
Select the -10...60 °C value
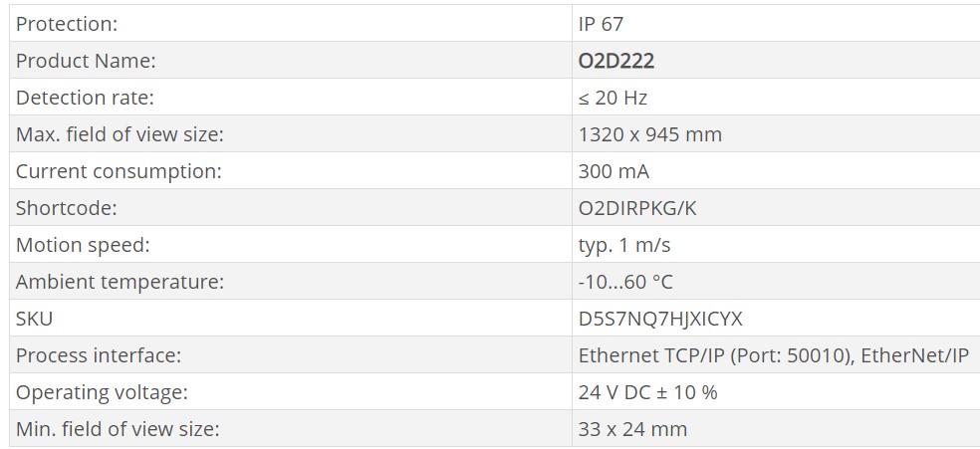click(625, 282)
